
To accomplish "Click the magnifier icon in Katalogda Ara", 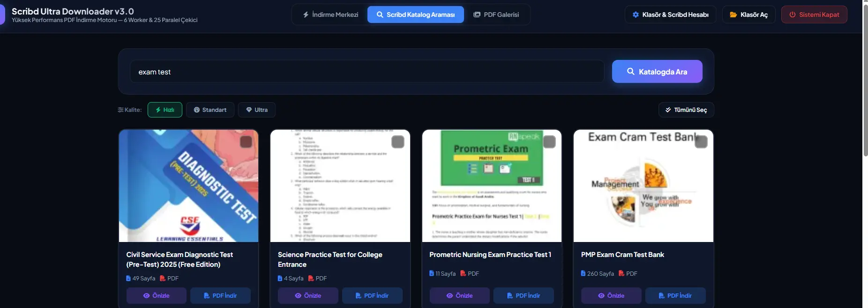I will tap(631, 71).
